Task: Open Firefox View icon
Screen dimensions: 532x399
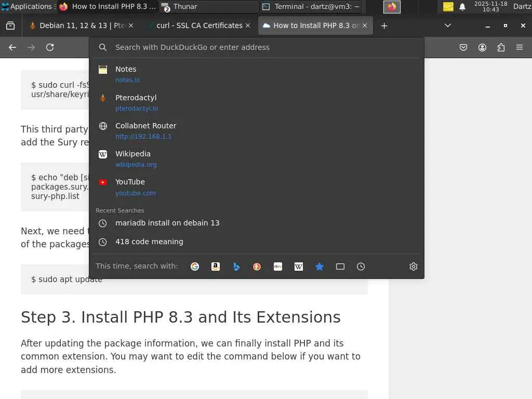Action: (x=10, y=26)
